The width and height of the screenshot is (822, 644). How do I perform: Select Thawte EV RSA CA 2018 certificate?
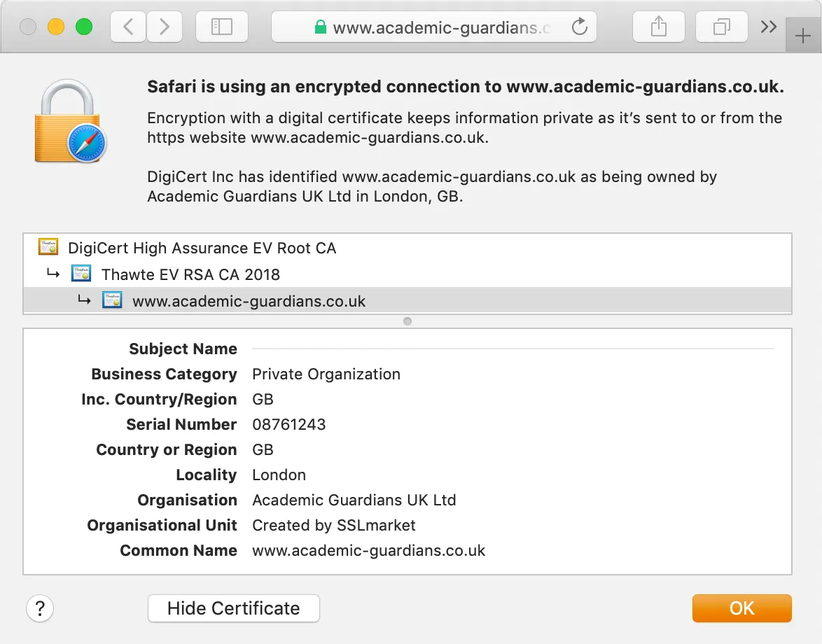tap(407, 274)
